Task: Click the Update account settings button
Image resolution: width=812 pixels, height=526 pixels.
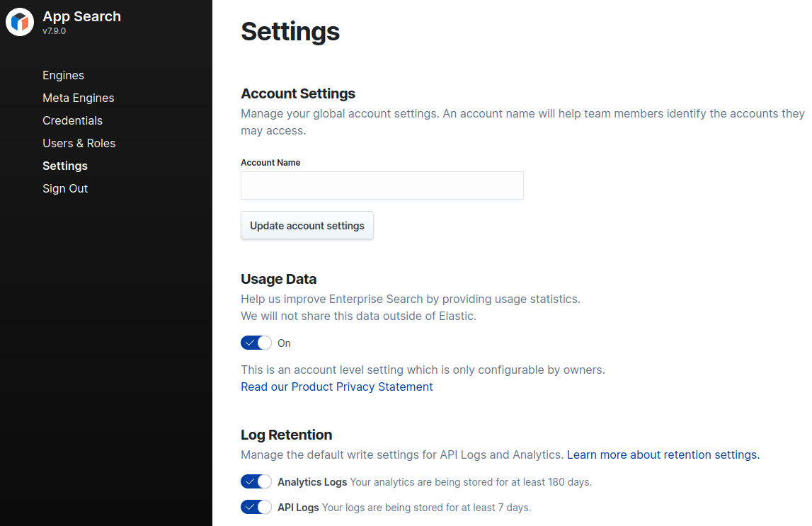Action: coord(307,225)
